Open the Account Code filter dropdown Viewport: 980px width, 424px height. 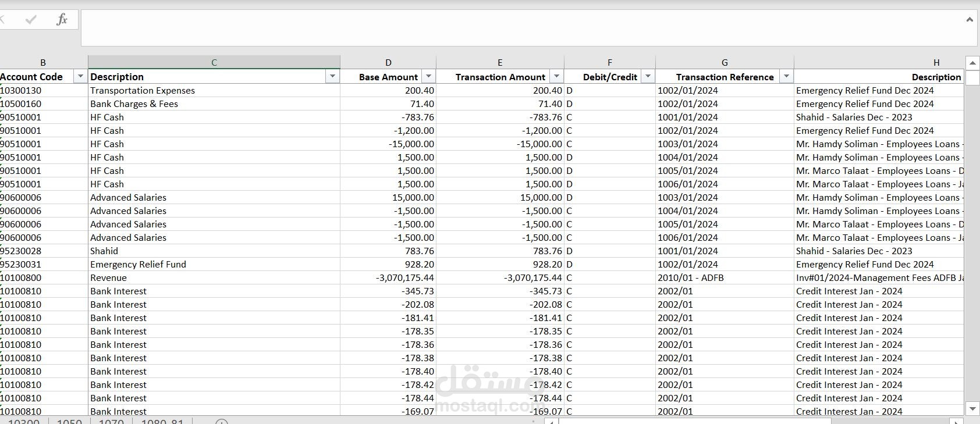point(80,77)
